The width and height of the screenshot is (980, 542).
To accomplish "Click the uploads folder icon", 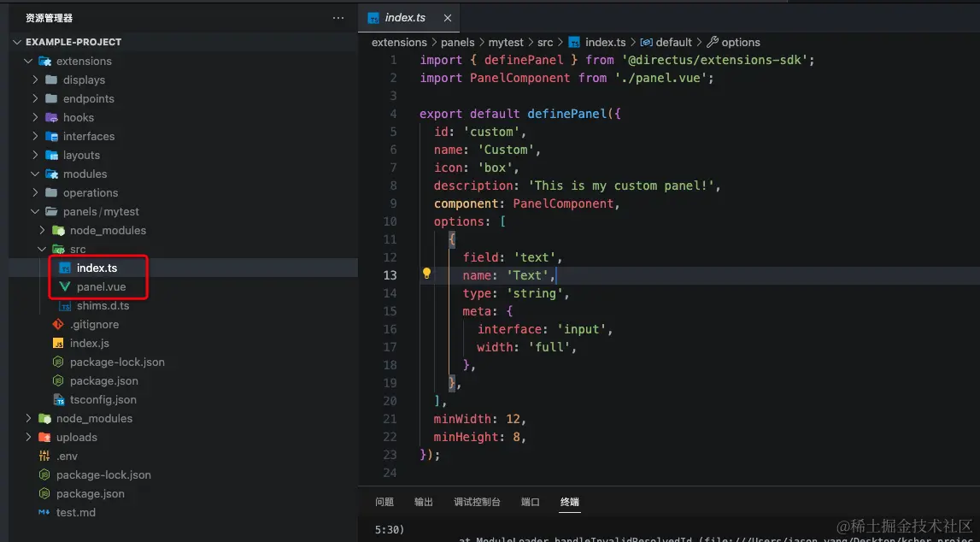I will coord(44,437).
